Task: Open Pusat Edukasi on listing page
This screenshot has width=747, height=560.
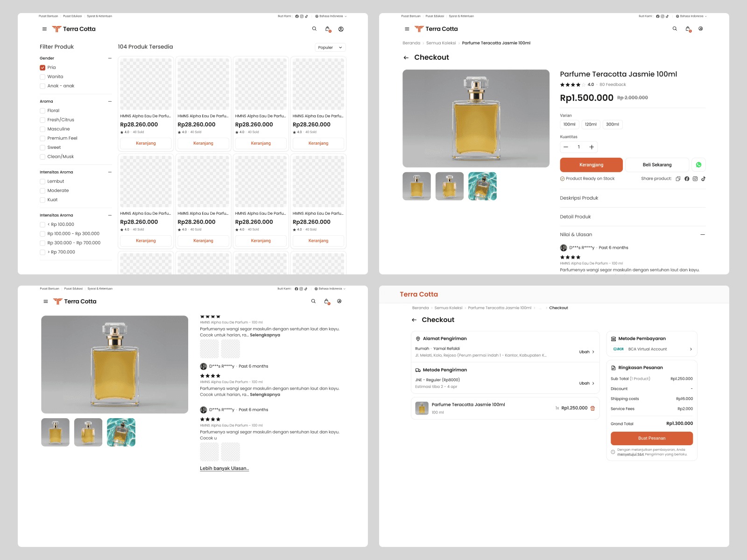Action: click(72, 16)
